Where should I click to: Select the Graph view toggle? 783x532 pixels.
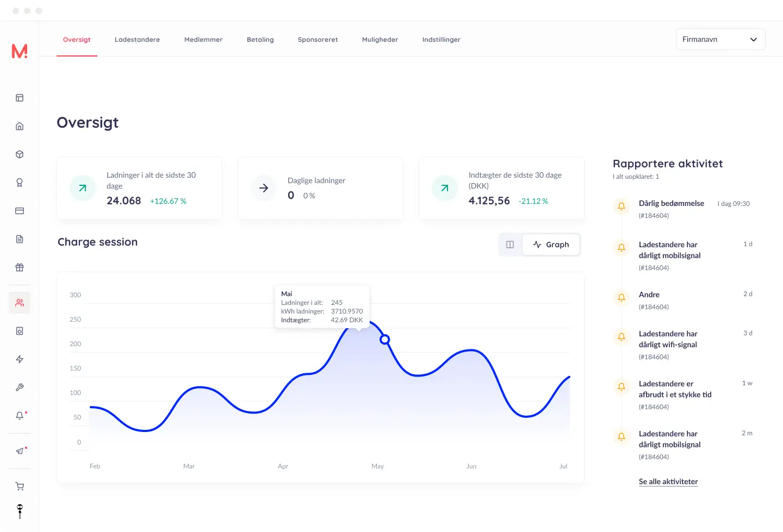pos(551,245)
